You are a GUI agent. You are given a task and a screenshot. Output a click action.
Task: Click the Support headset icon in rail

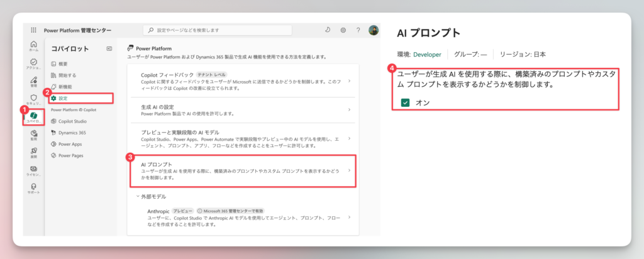coord(33,187)
